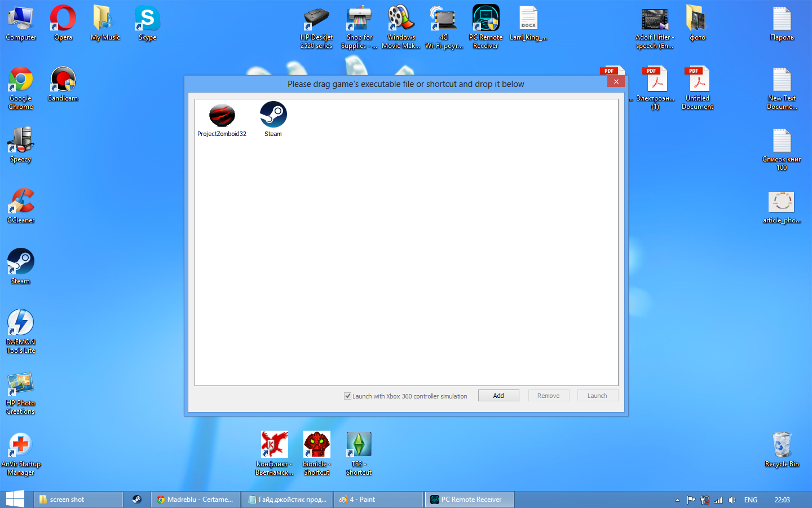The image size is (812, 508).
Task: Click the Remove button in the dialog
Action: [x=549, y=396]
